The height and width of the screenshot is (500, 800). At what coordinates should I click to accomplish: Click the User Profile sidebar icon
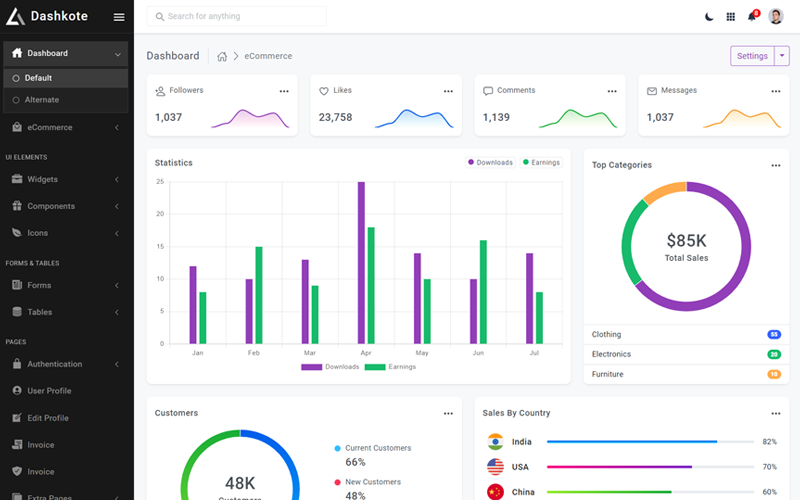pos(17,390)
